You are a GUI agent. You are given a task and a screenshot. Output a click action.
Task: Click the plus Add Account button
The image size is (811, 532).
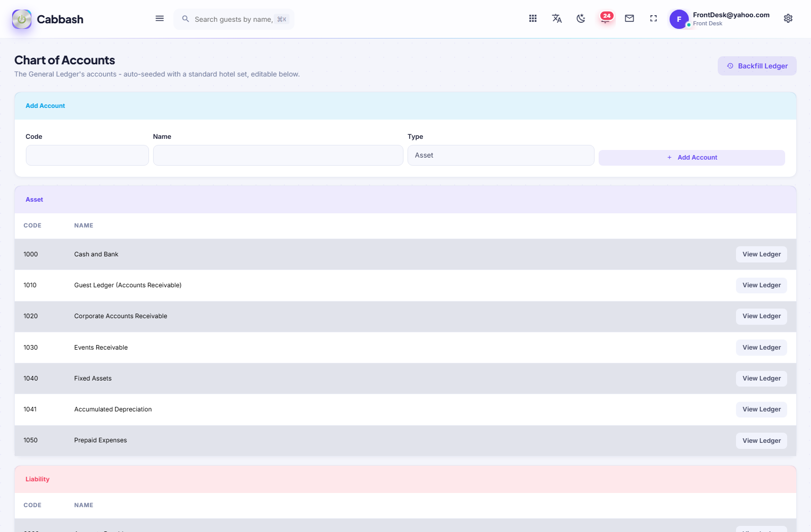point(691,158)
